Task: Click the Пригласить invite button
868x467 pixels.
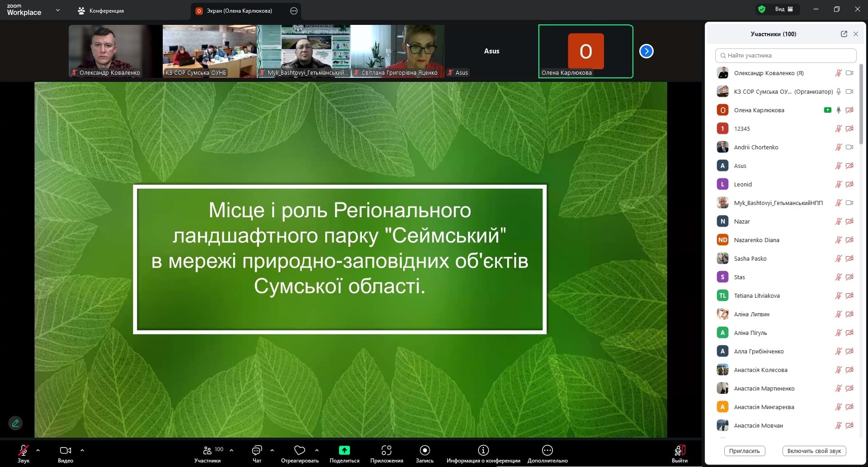Action: tap(744, 451)
